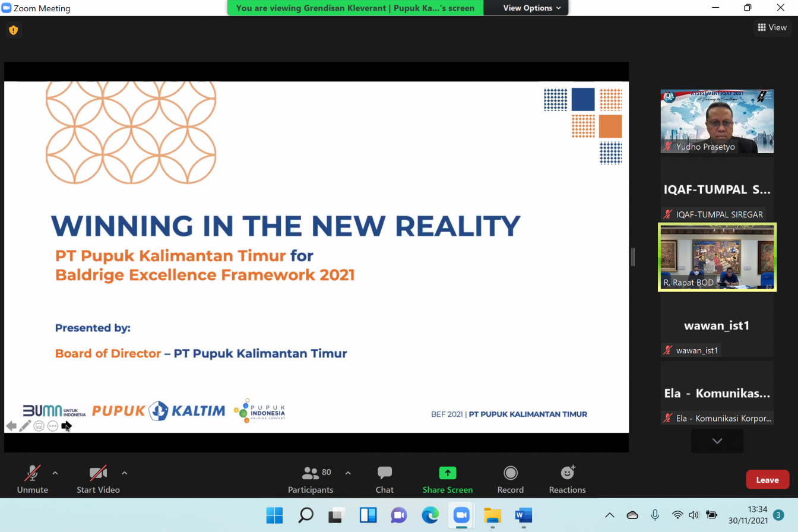Select IQAF-TUMPAL SIREGAR participant tile
This screenshot has height=532, width=798.
pyautogui.click(x=717, y=189)
